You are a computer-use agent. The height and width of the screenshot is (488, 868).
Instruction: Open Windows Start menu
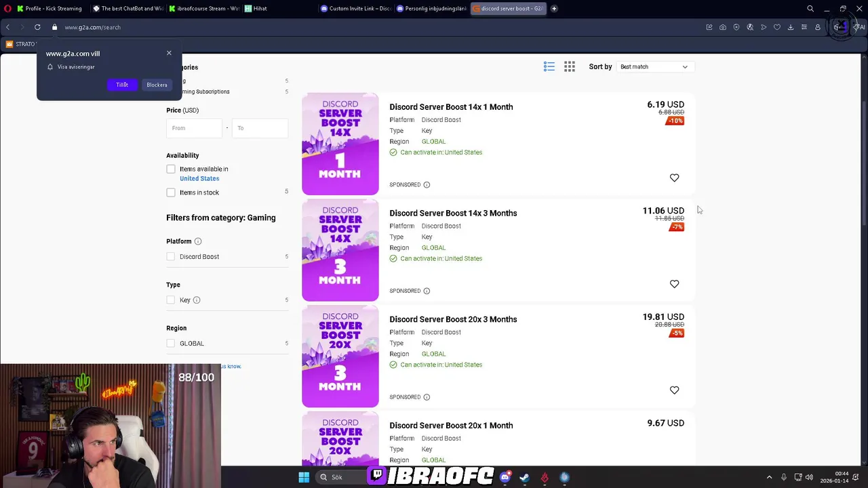(x=304, y=477)
